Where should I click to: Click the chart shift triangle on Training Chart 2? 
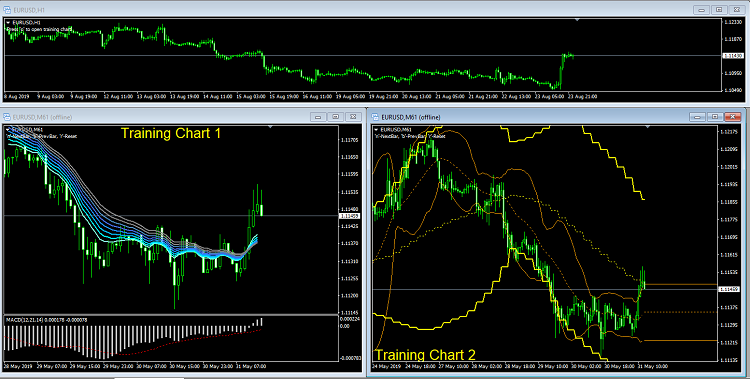(648, 127)
